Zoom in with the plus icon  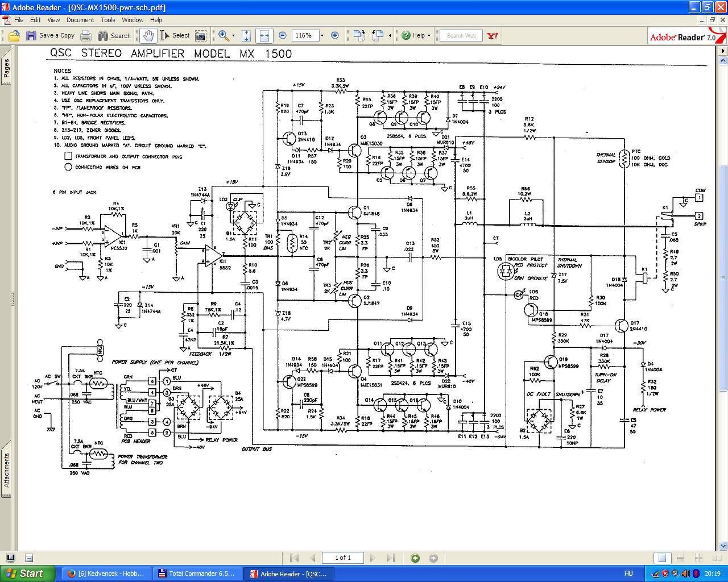(335, 35)
